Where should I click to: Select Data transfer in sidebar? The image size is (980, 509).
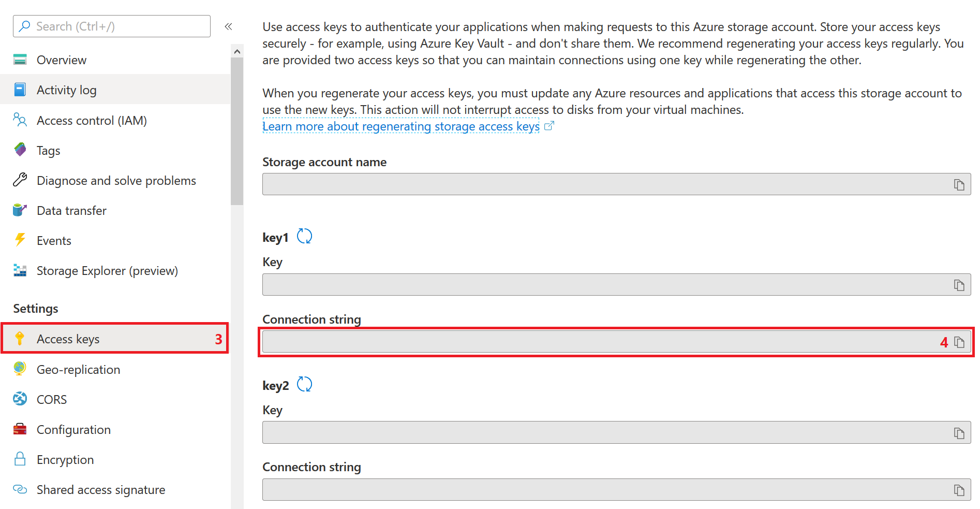point(115,210)
